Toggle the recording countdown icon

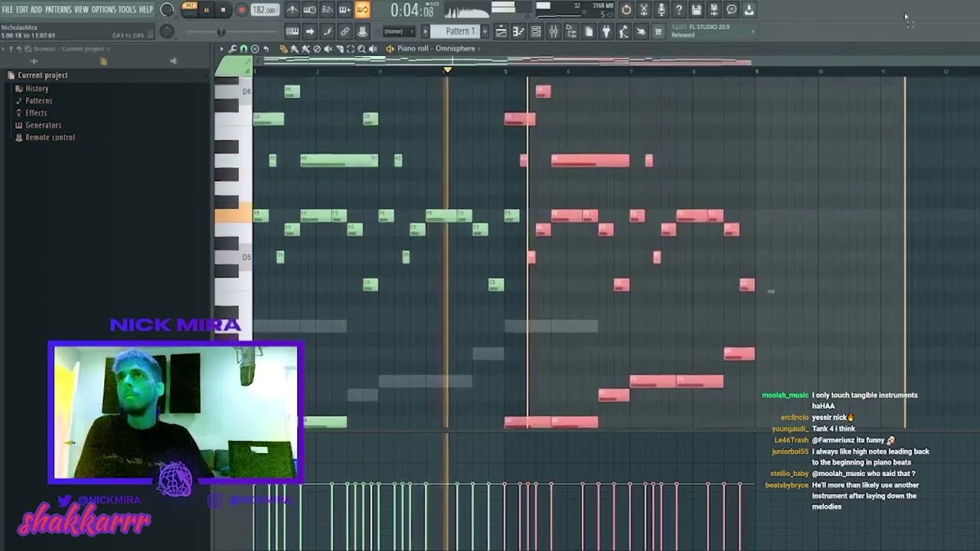point(327,10)
